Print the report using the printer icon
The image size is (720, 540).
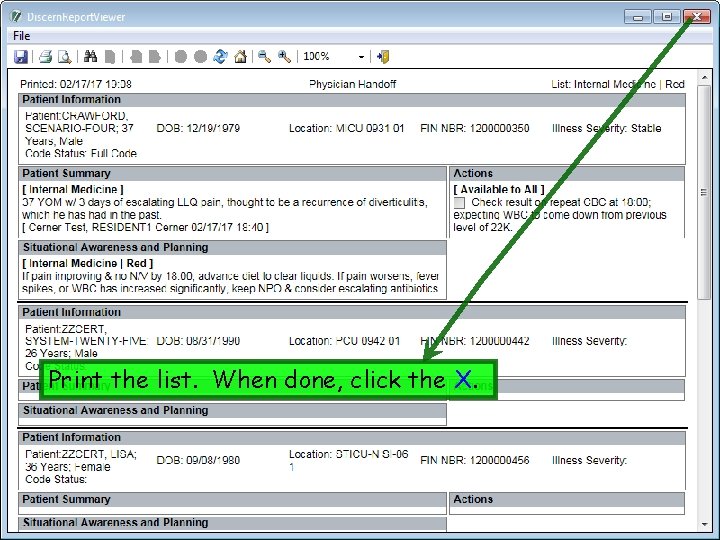point(45,57)
